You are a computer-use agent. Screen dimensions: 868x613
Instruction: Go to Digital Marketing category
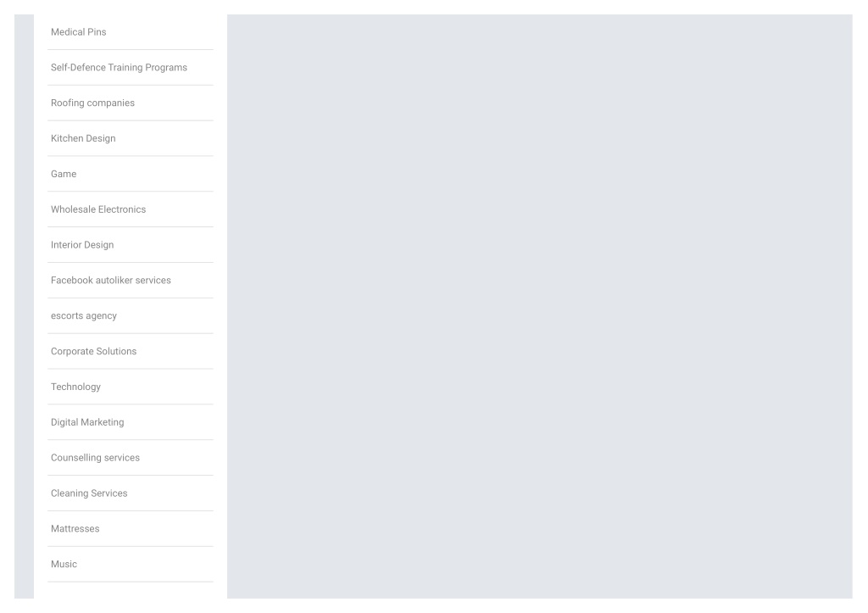[87, 422]
